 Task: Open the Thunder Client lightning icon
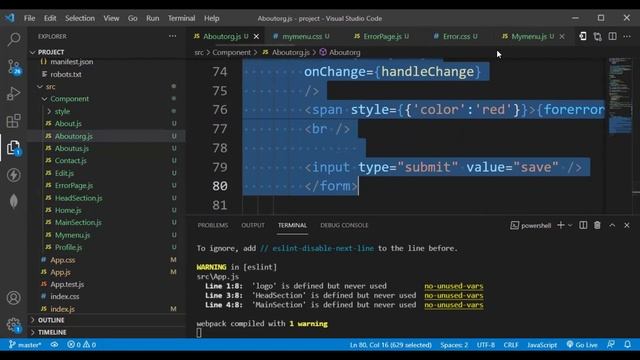[13, 175]
